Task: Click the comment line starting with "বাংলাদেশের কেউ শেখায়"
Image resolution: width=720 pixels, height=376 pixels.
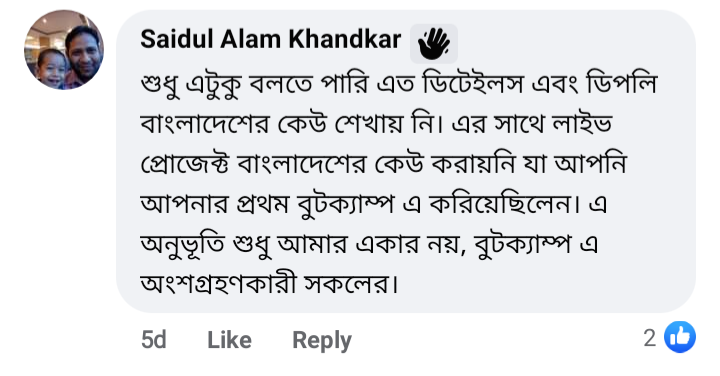Action: point(376,124)
